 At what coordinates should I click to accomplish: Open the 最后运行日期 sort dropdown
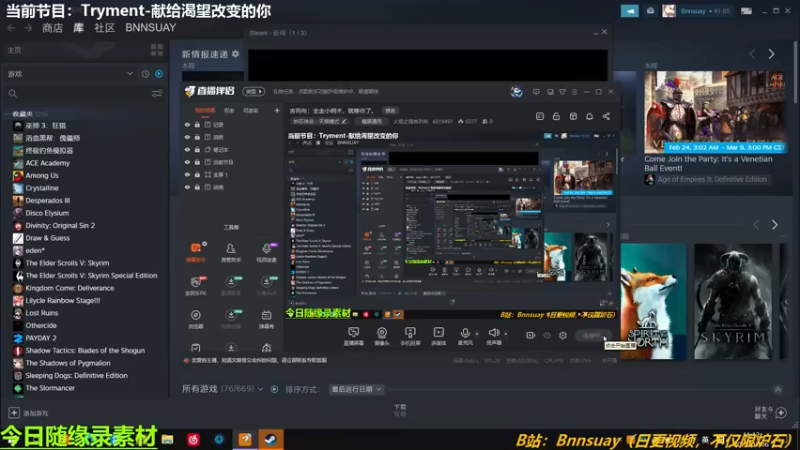point(357,389)
